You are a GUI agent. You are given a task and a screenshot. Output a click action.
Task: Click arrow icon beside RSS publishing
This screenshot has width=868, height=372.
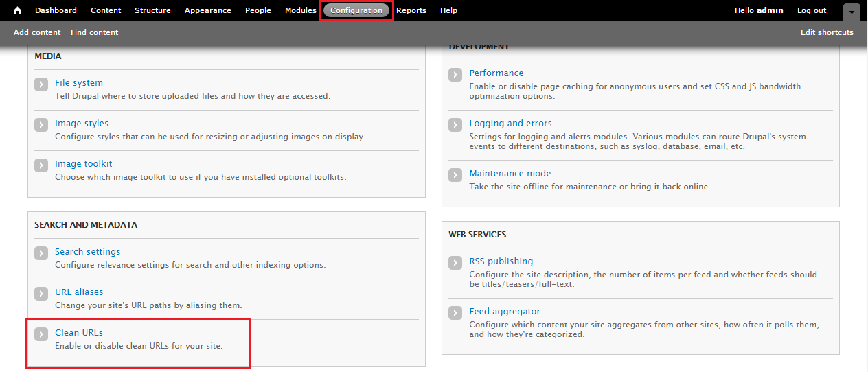[x=455, y=263]
